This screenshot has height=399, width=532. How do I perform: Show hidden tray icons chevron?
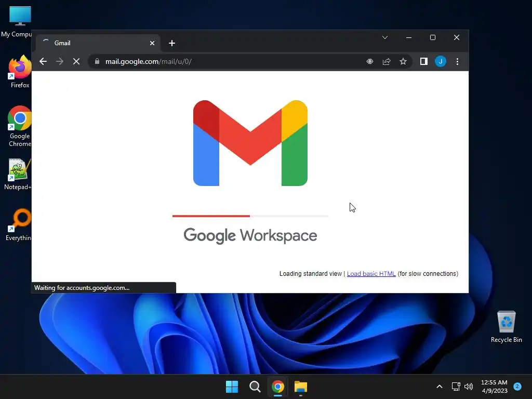[440, 387]
